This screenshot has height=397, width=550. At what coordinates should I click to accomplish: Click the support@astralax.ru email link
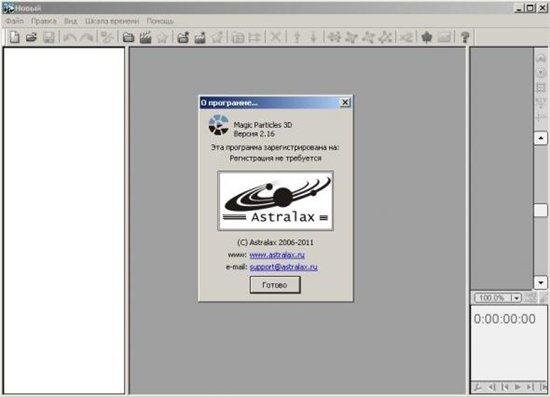pos(283,267)
